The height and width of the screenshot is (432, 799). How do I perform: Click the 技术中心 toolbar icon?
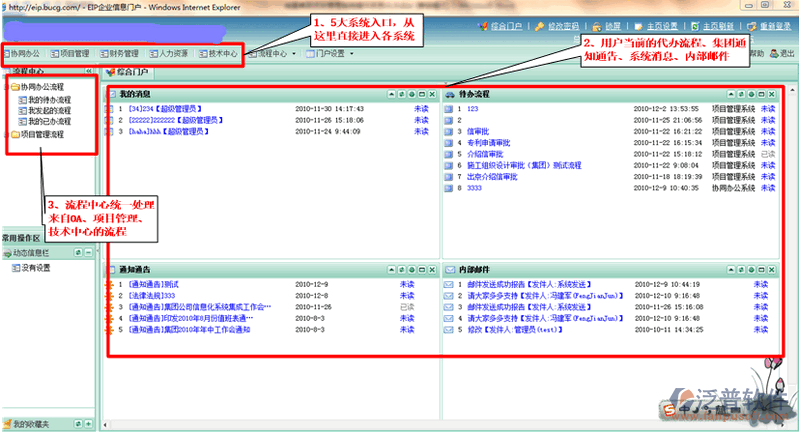[220, 52]
